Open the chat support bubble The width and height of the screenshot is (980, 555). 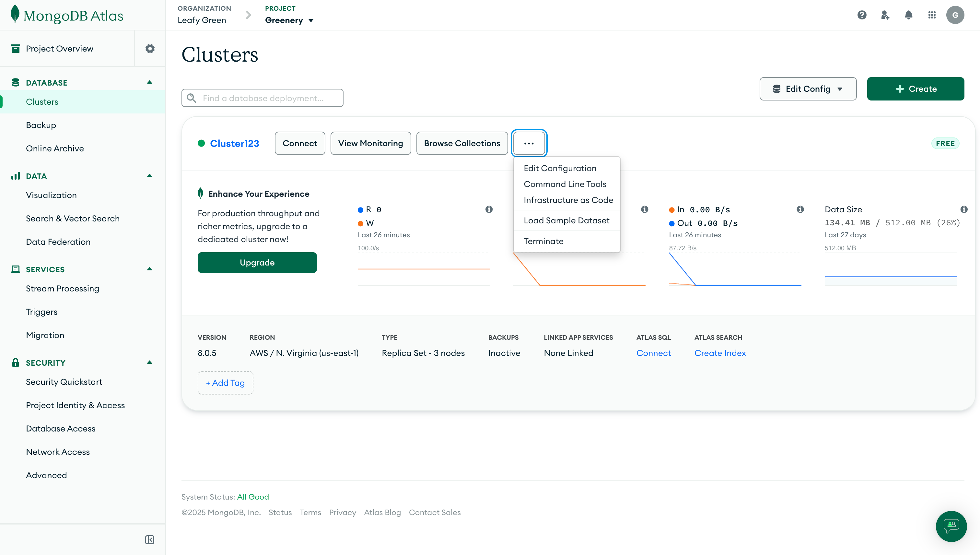tap(951, 526)
